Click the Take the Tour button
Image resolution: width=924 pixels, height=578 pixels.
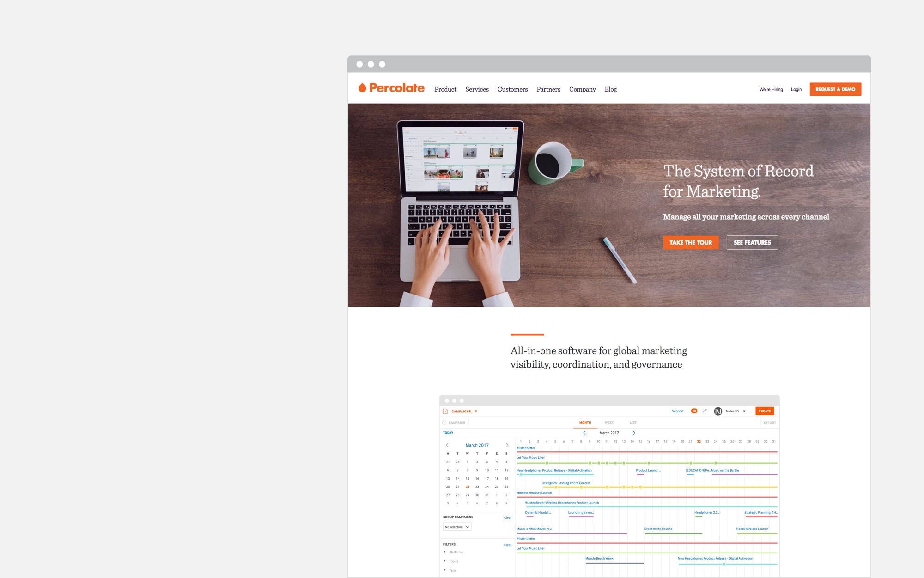pyautogui.click(x=691, y=242)
